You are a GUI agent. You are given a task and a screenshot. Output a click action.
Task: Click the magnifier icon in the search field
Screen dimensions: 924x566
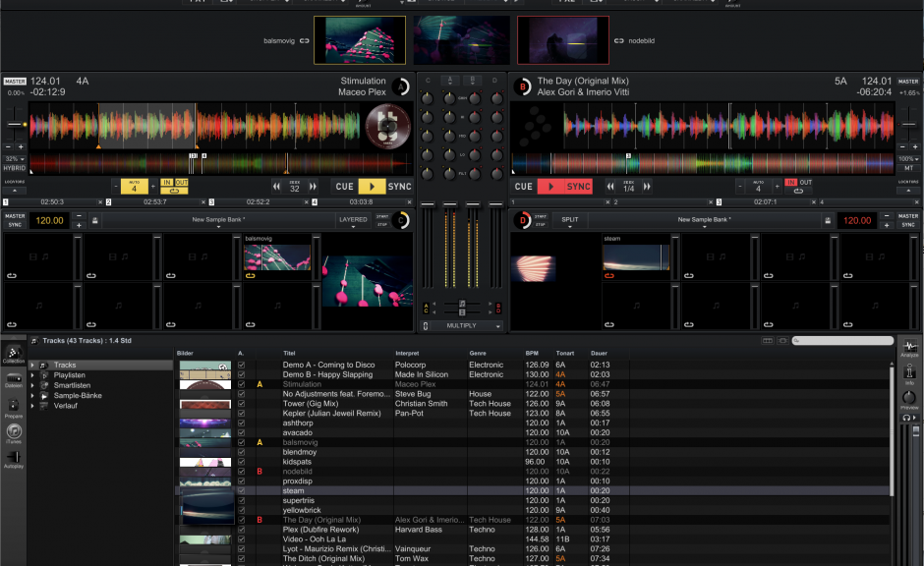tap(796, 341)
